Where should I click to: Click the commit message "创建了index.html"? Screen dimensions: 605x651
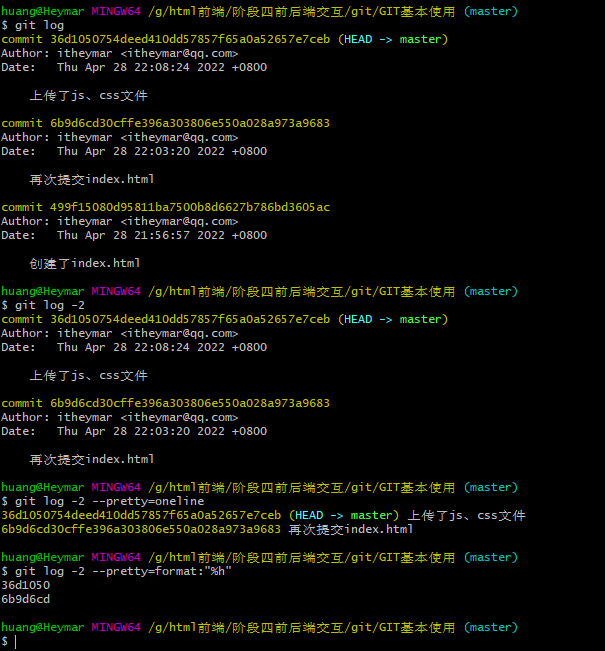coord(85,263)
